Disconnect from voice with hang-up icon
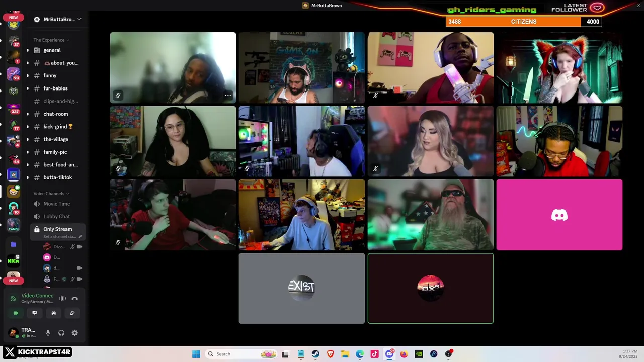Screen dimensions: 644x362 [75, 298]
